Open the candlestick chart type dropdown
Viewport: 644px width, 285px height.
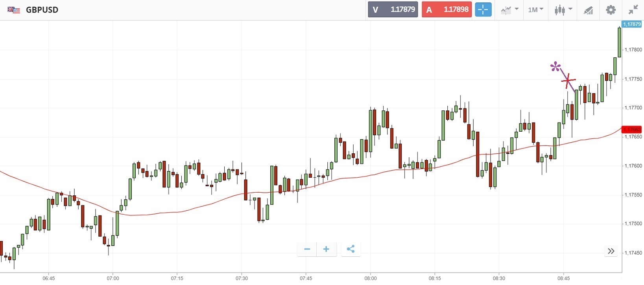coord(563,10)
